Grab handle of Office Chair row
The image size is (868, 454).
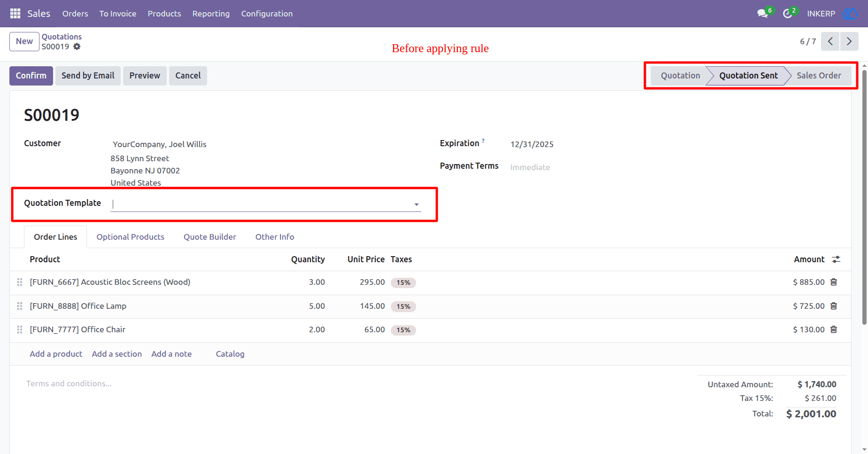(20, 329)
